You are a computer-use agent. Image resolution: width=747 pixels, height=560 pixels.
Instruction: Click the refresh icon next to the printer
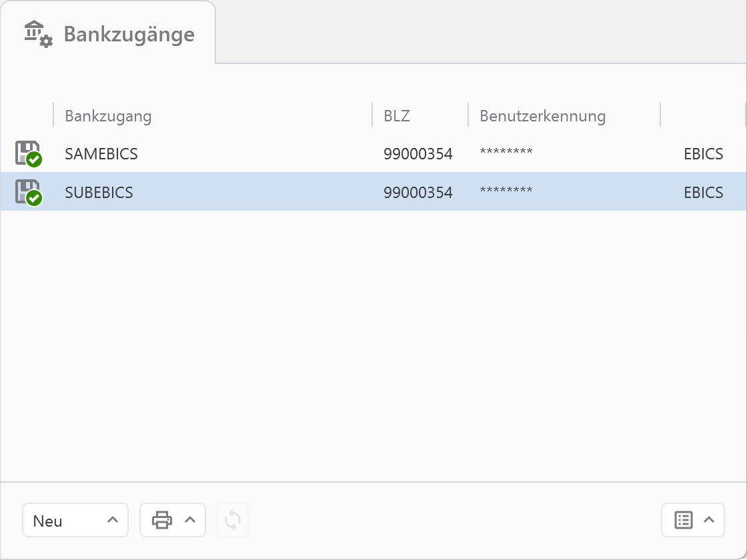tap(232, 520)
